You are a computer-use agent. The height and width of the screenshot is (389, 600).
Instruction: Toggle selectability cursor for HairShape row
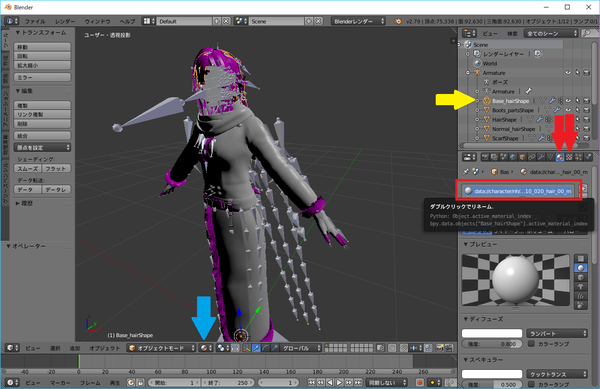coord(577,120)
